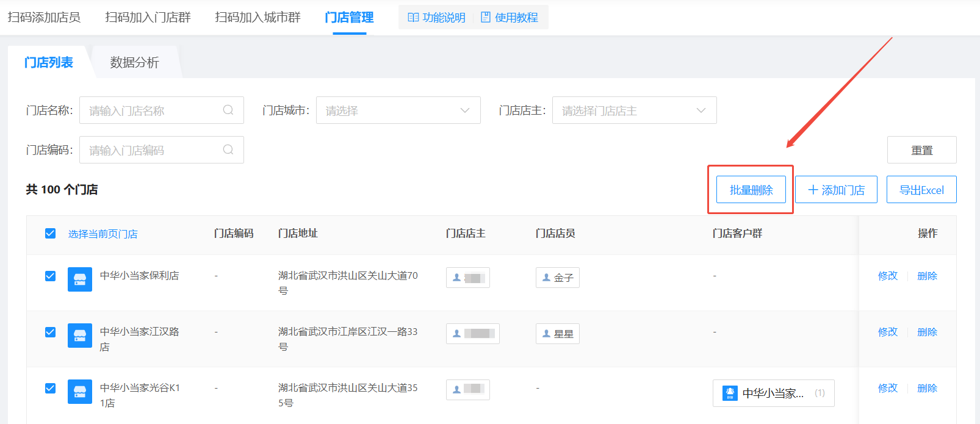Click store icon for 中华小当家保利店
This screenshot has width=980, height=424.
[80, 279]
